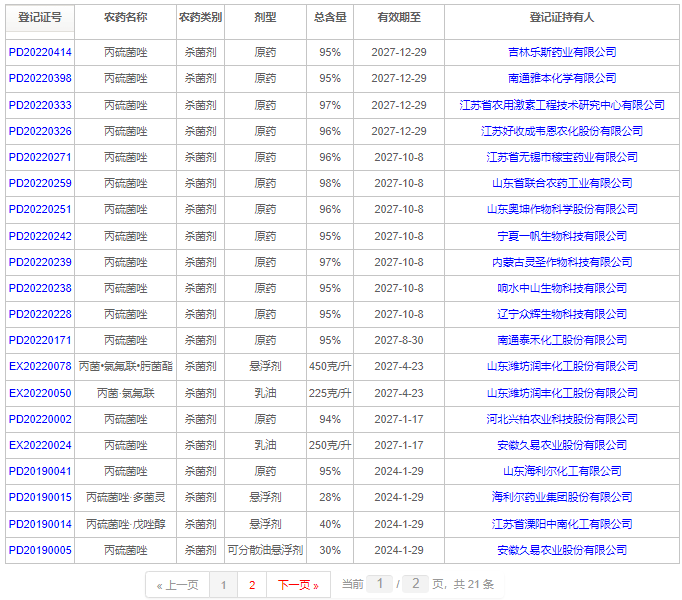The image size is (682, 600).
Task: Select cell 丙硫菌唑·戊唑醇
Action: (126, 524)
